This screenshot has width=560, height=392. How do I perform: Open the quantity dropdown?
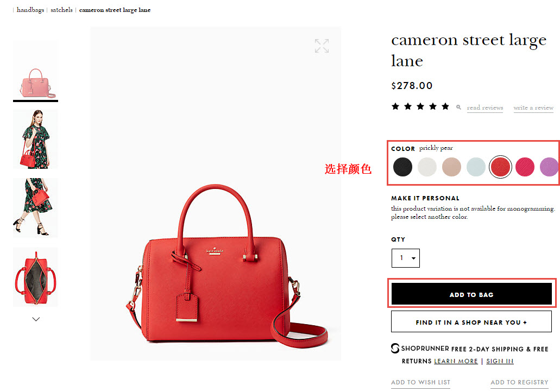point(406,258)
